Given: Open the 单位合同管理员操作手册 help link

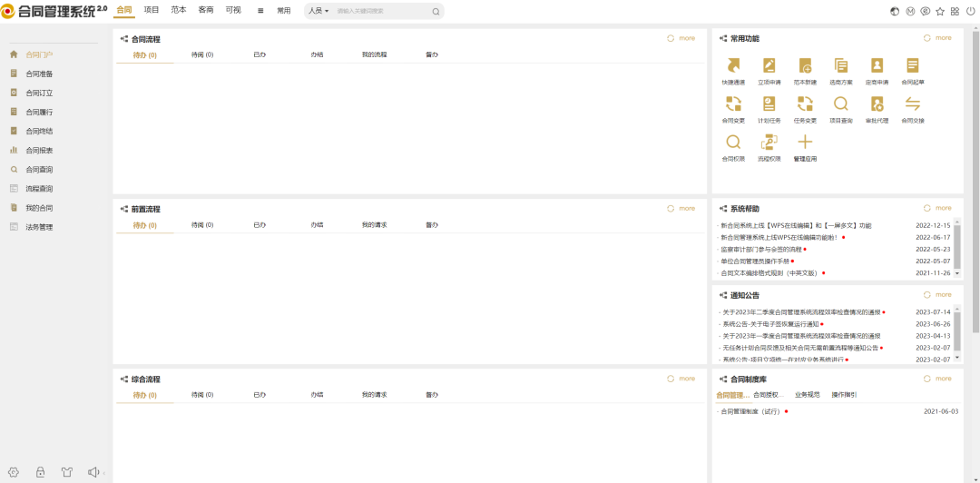Looking at the screenshot, I should point(755,261).
